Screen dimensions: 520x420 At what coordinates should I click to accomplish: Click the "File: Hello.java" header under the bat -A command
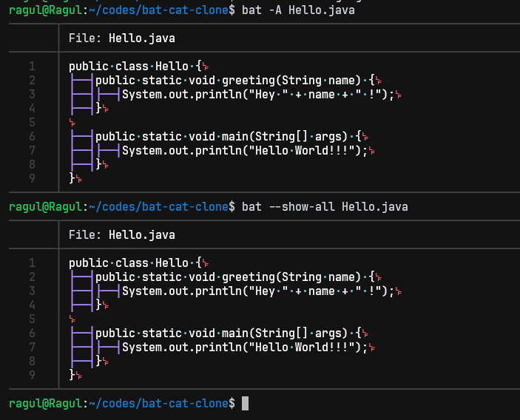click(x=122, y=38)
